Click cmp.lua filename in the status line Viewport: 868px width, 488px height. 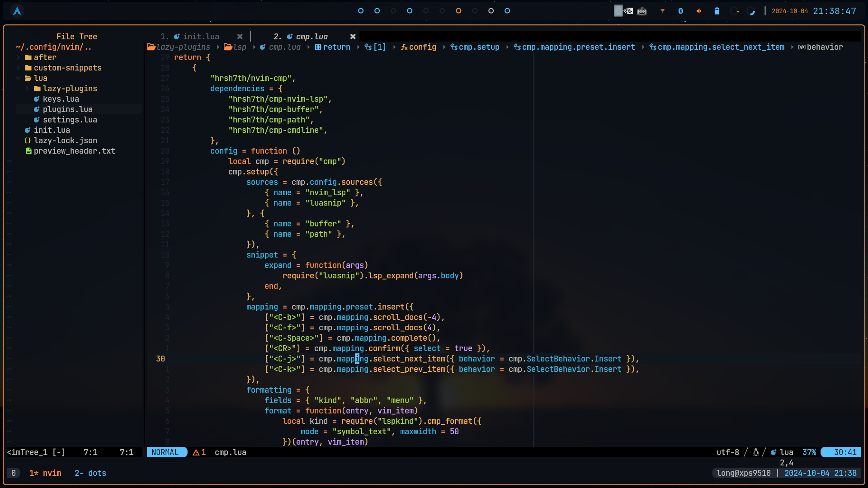click(231, 452)
